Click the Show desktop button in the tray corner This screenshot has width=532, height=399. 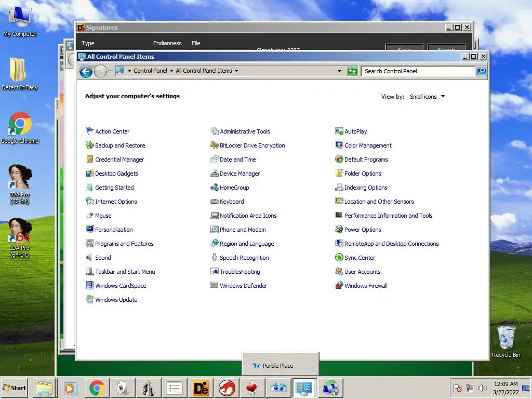526,388
